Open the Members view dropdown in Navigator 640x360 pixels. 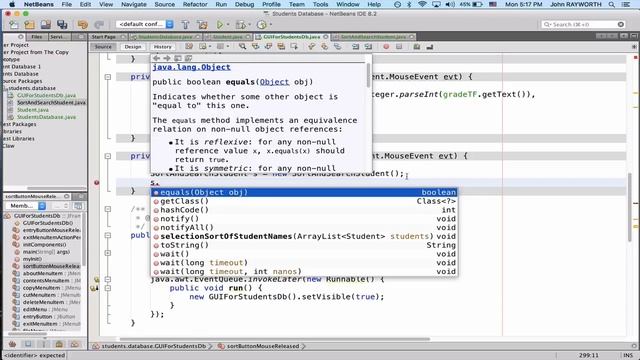pyautogui.click(x=42, y=206)
